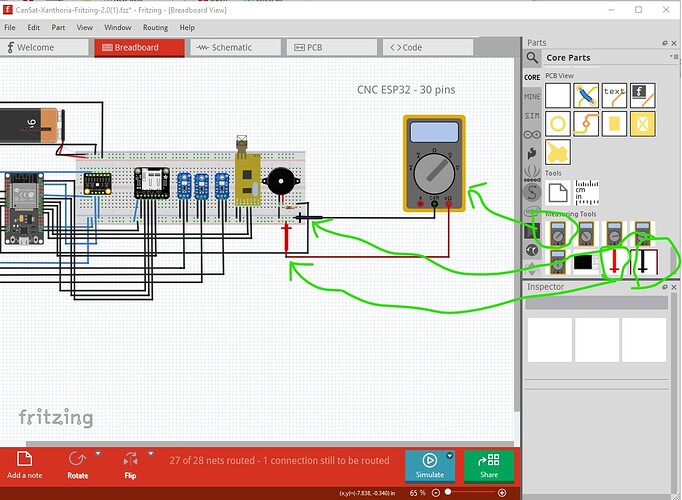
Task: Click the zoom in plus icon
Action: coord(501,493)
